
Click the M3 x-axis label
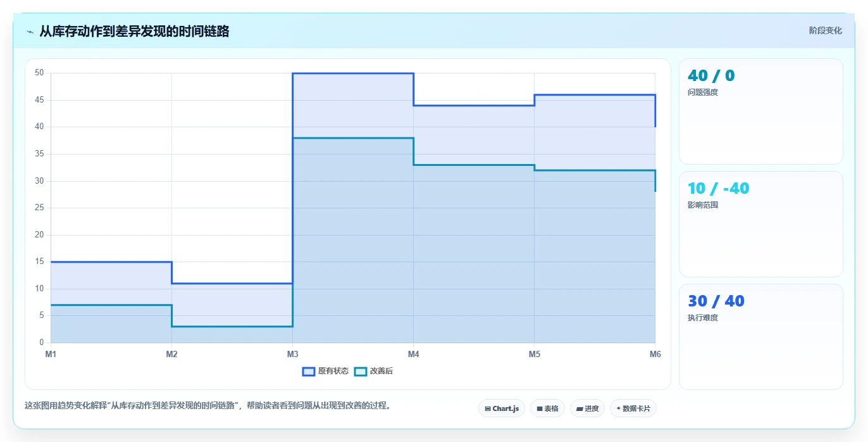pos(292,354)
